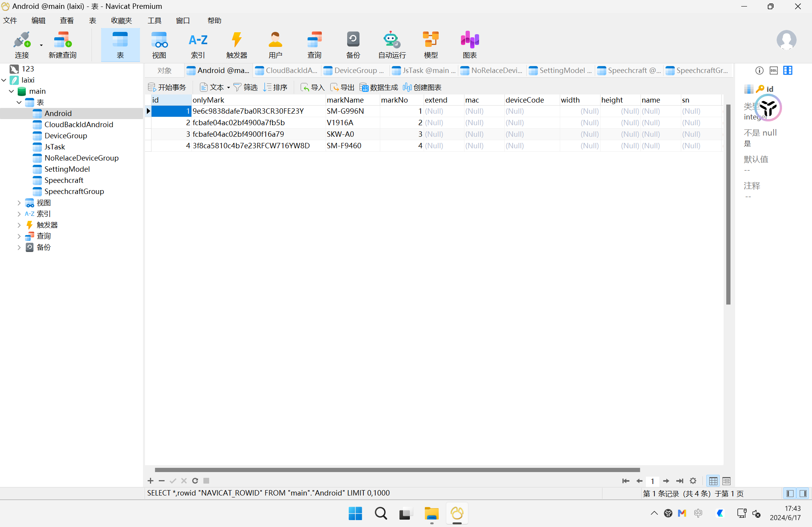Screen dimensions: 812x527
Task: Open the Connection (连接) tool
Action: click(x=22, y=45)
